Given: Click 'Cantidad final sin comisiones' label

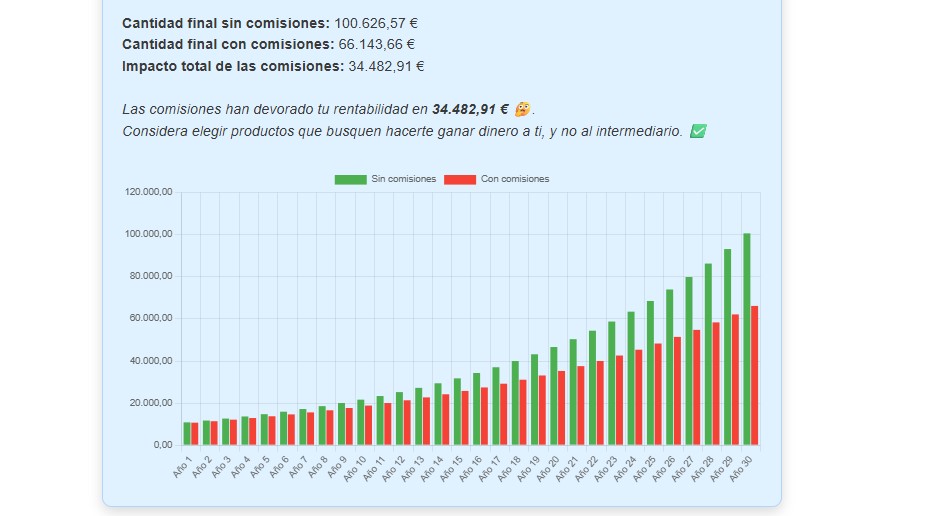Looking at the screenshot, I should [226, 23].
